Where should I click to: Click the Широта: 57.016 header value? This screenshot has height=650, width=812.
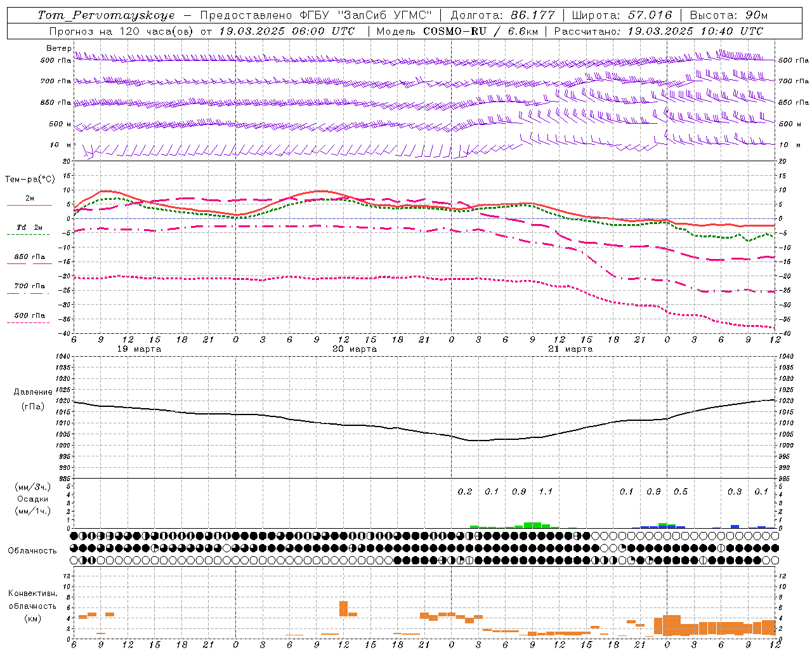pyautogui.click(x=622, y=15)
